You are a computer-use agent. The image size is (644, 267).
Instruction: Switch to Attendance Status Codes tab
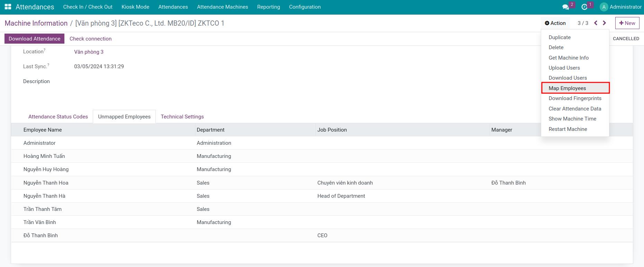click(58, 117)
